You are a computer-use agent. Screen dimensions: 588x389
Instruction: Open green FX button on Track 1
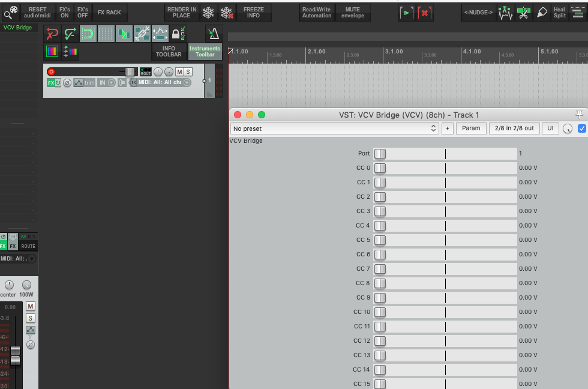51,82
